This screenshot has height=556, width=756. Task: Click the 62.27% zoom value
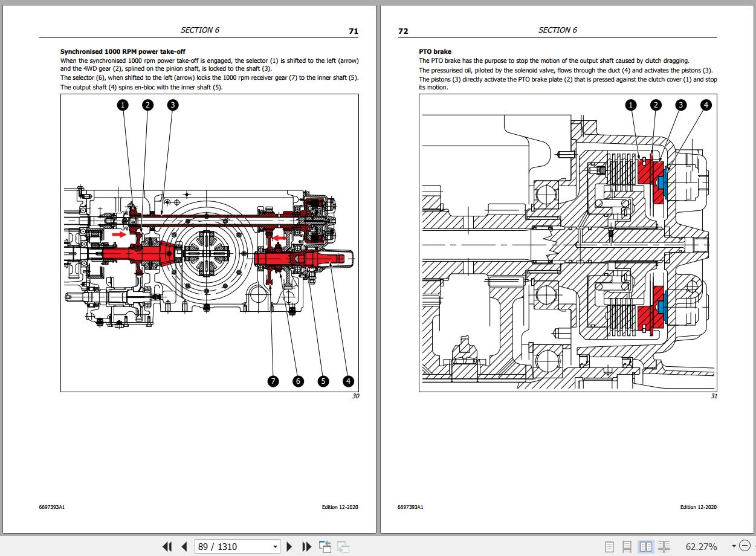coord(701,546)
